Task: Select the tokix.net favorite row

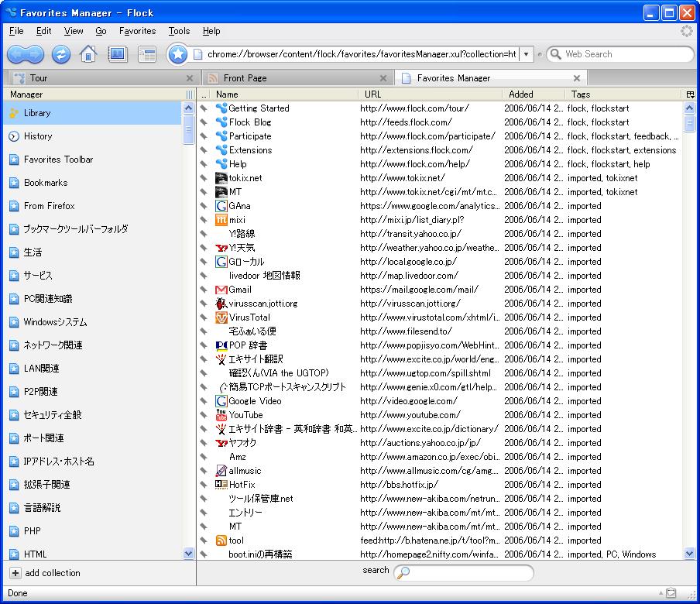Action: pos(440,178)
